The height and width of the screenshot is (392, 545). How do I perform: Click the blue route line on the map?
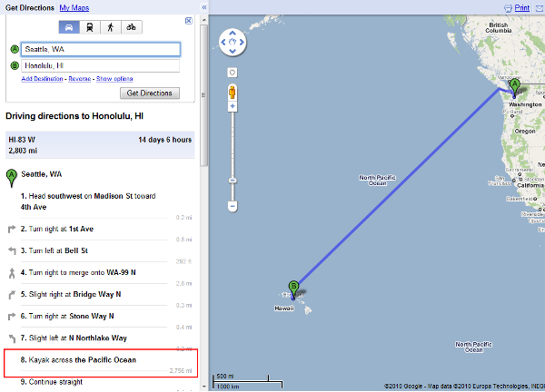coord(400,187)
